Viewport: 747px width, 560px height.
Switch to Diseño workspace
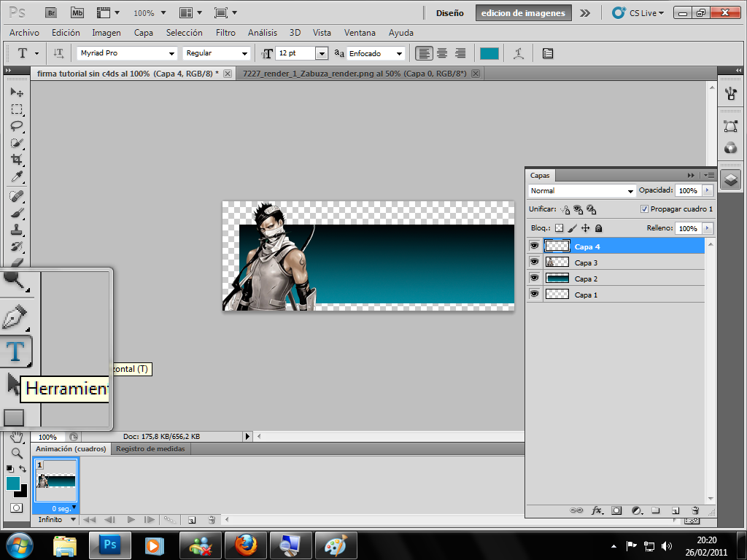click(x=449, y=13)
